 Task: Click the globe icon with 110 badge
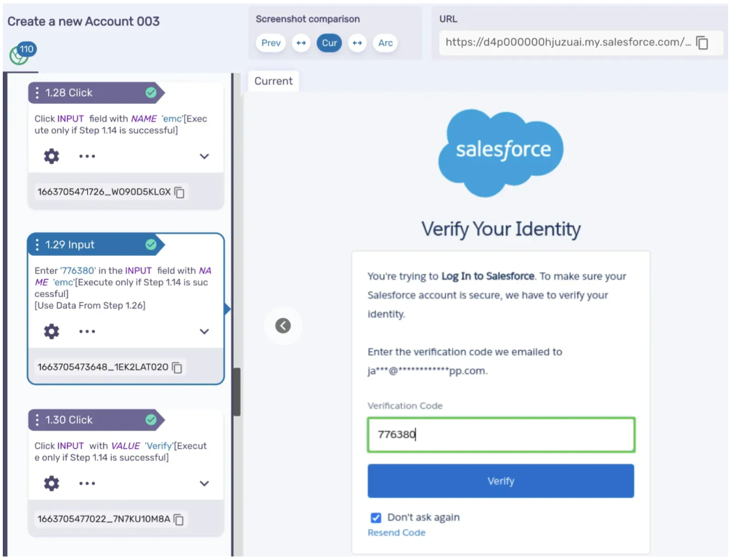(22, 54)
